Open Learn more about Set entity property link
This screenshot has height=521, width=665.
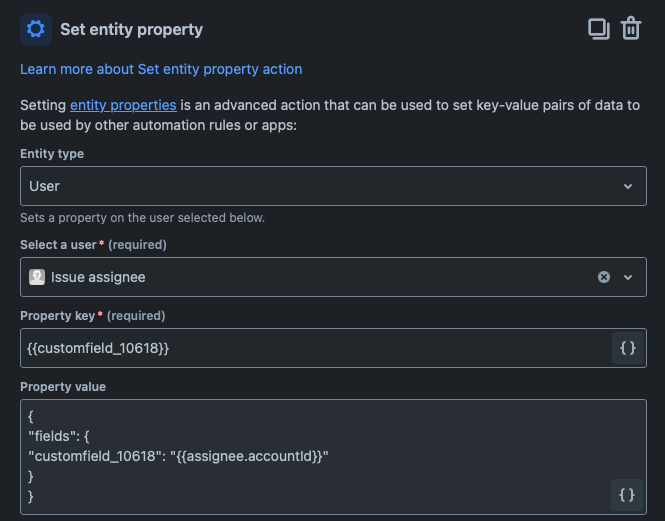coord(161,69)
